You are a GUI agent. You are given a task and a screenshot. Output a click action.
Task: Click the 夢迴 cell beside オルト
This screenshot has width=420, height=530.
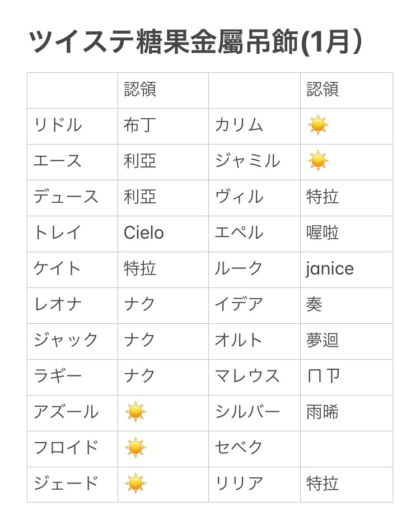point(346,341)
